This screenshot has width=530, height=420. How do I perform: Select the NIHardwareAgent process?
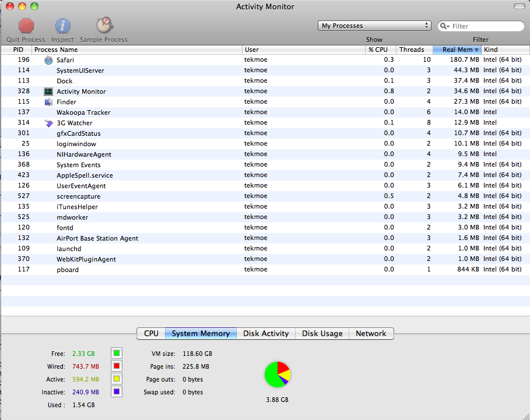point(265,154)
